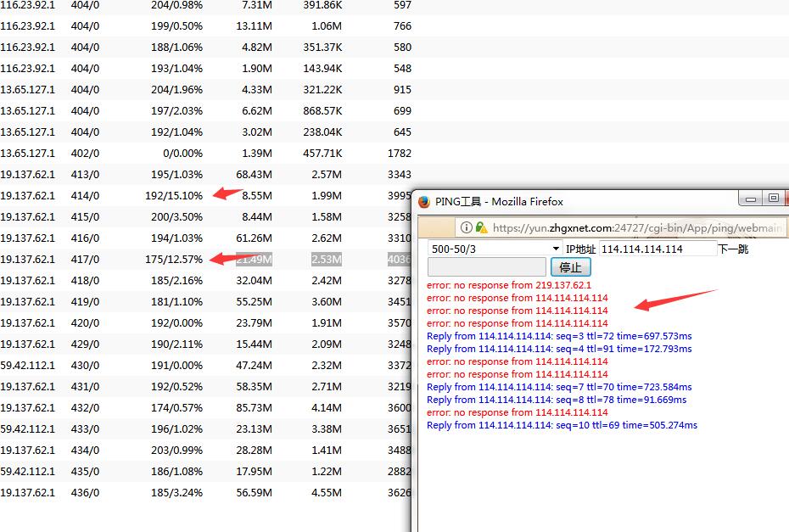The image size is (789, 532).
Task: Click the padlock warning icon in the address bar
Action: 481,227
